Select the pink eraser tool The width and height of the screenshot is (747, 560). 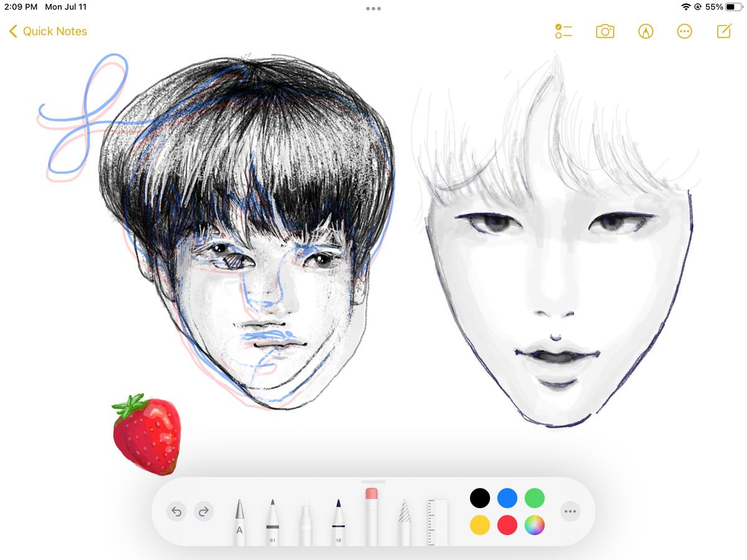point(372,517)
